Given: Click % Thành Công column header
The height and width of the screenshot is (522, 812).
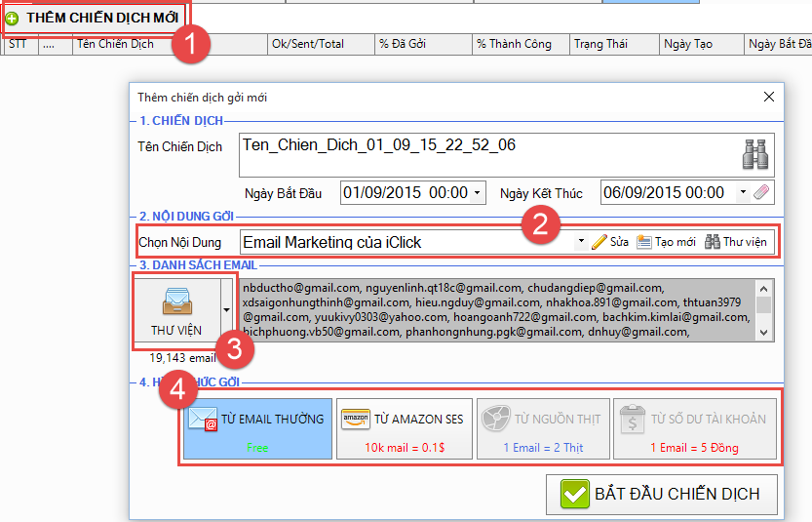Looking at the screenshot, I should [521, 45].
